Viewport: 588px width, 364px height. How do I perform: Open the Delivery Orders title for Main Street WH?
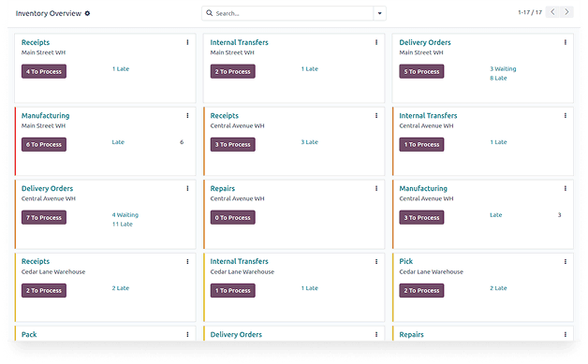pyautogui.click(x=425, y=42)
